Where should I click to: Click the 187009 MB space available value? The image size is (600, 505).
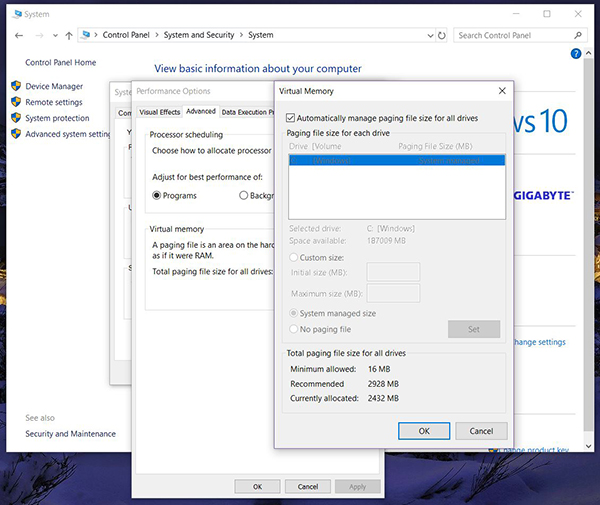[386, 241]
